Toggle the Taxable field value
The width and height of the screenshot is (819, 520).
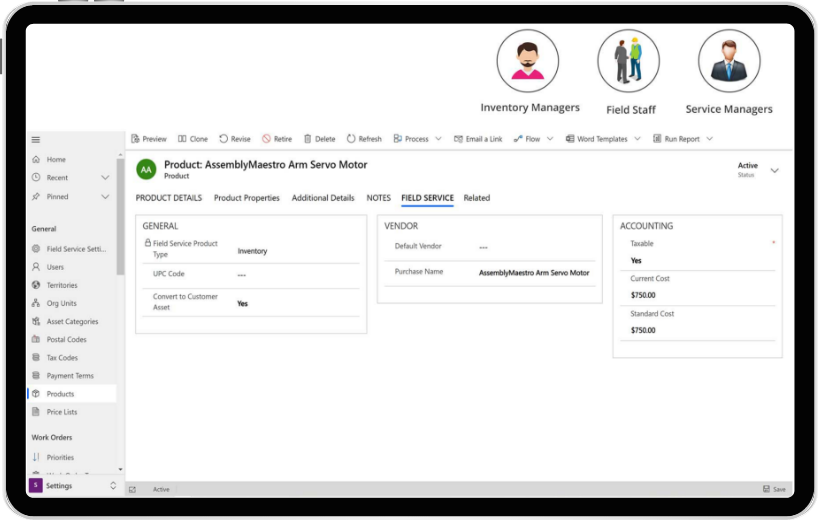coord(636,260)
